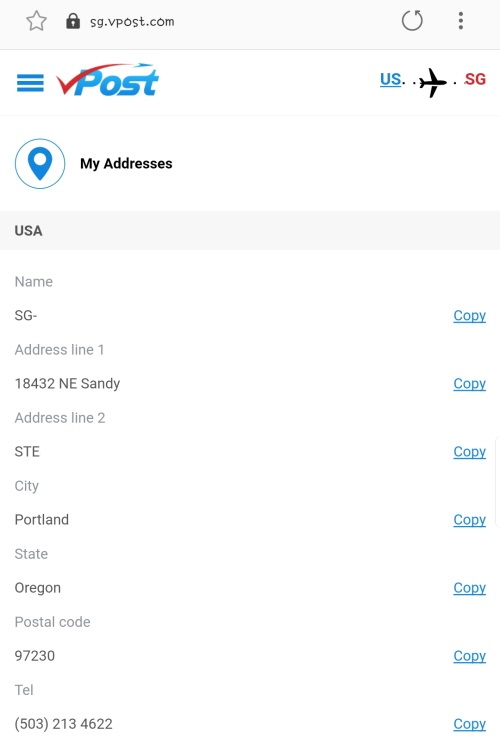Click the padlock site security icon

click(73, 21)
